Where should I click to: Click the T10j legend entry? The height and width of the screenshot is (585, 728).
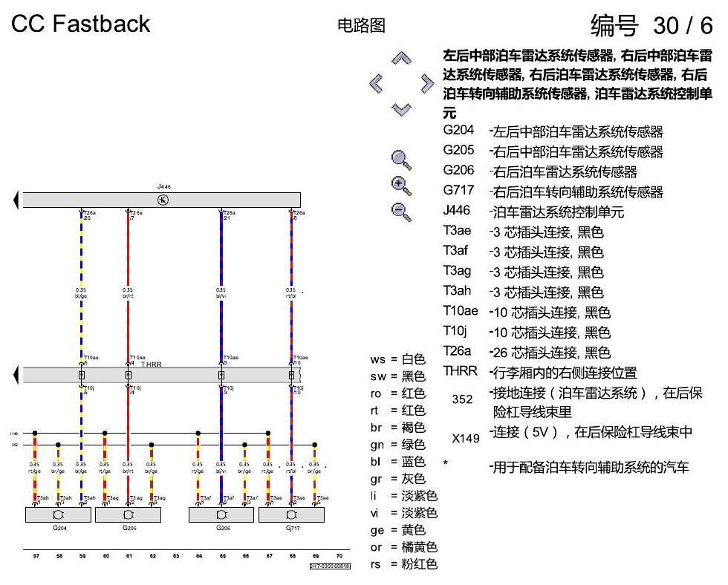click(x=527, y=332)
